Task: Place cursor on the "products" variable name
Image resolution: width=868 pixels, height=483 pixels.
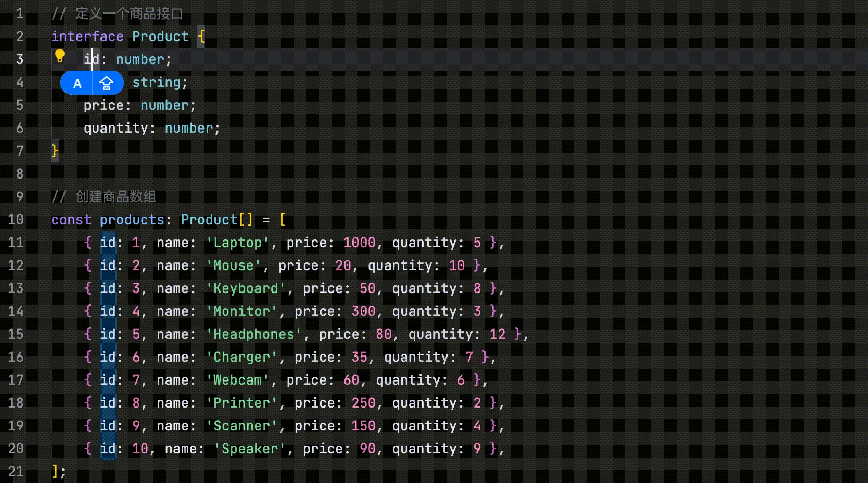Action: pos(132,220)
